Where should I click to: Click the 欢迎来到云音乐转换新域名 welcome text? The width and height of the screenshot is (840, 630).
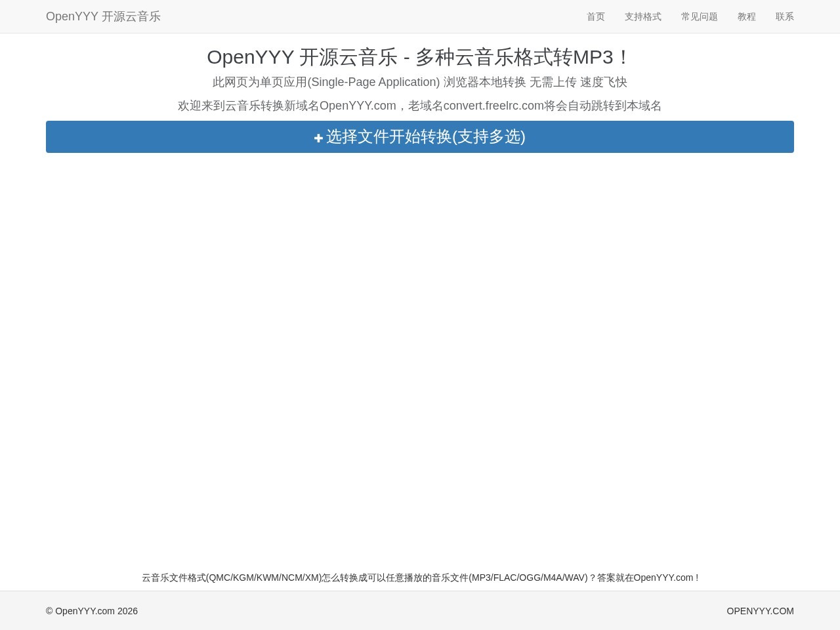248,106
